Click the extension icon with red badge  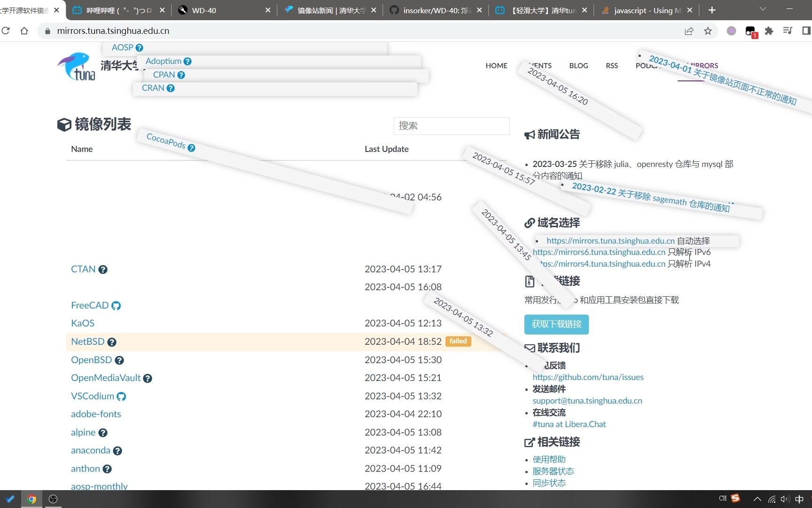[751, 32]
